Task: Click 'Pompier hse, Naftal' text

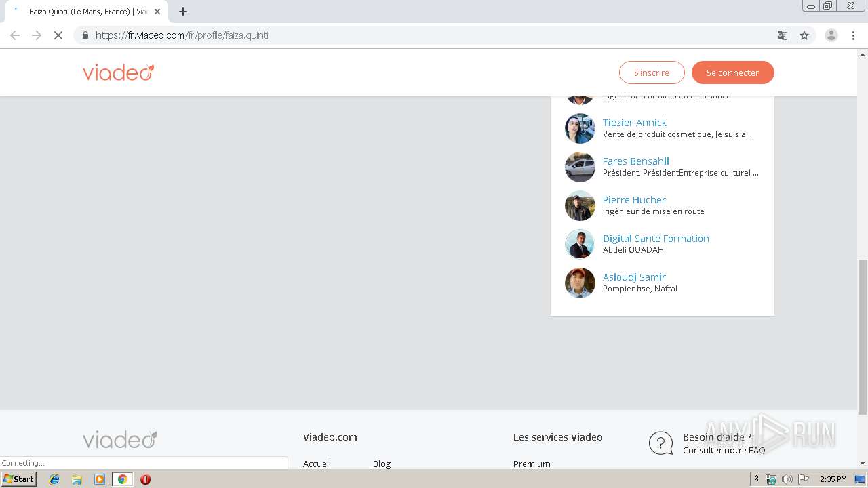Action: [x=640, y=289]
